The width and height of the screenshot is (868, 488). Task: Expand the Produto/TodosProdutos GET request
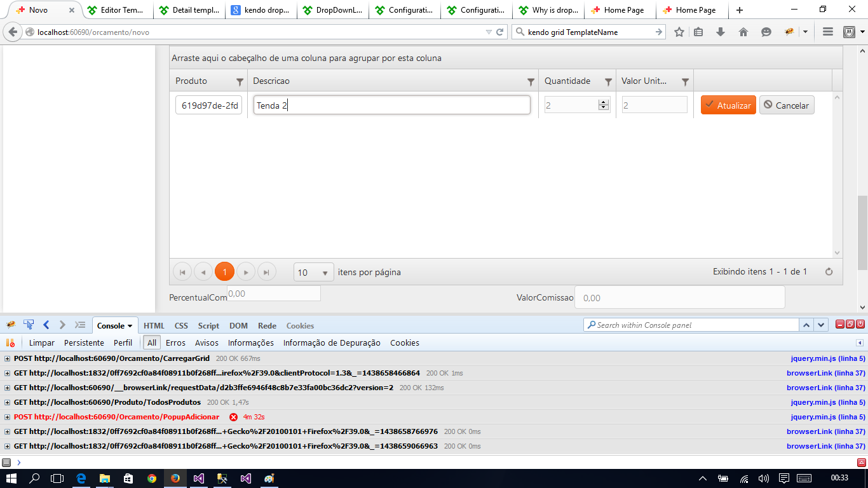coord(8,402)
